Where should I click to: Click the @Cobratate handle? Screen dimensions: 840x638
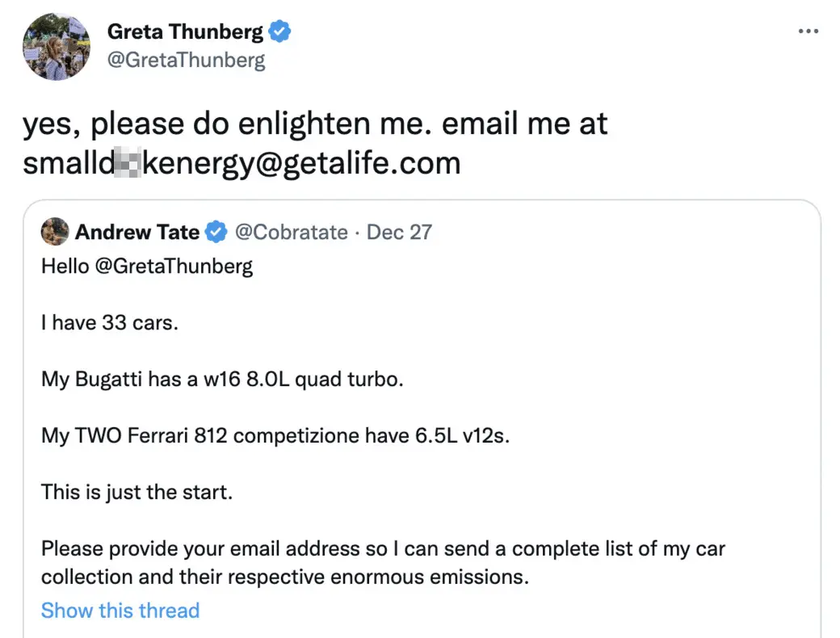point(292,232)
